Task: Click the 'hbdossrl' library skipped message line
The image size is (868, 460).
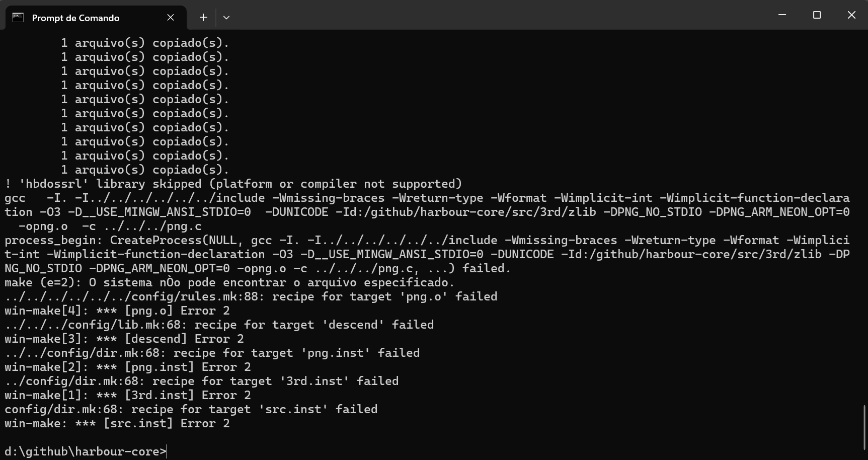Action: [x=233, y=184]
